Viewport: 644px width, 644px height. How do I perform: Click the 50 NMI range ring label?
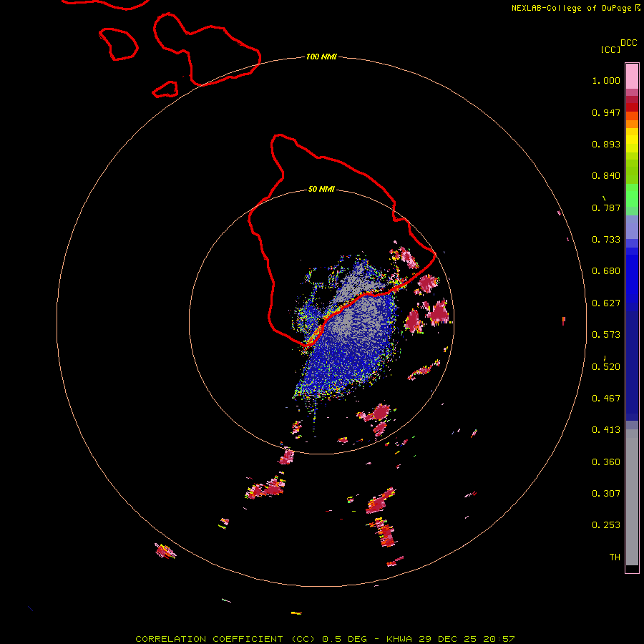coord(321,190)
